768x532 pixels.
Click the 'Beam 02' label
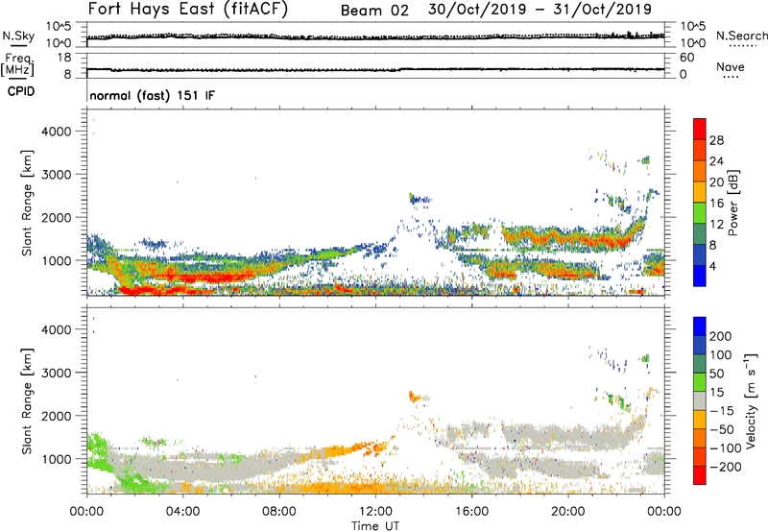374,11
